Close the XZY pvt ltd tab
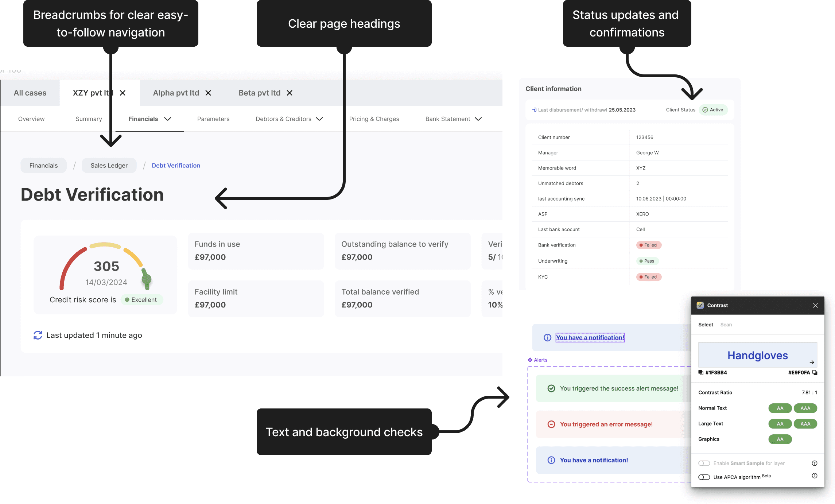This screenshot has height=504, width=835. click(123, 93)
